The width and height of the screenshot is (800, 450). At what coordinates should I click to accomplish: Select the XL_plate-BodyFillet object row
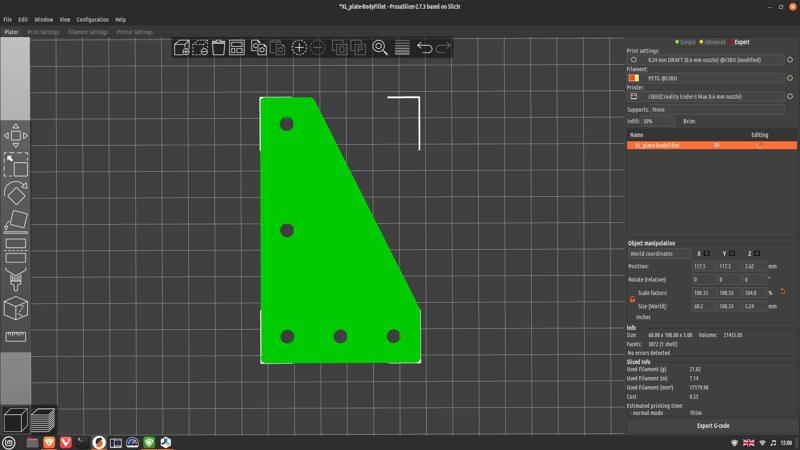pyautogui.click(x=712, y=145)
